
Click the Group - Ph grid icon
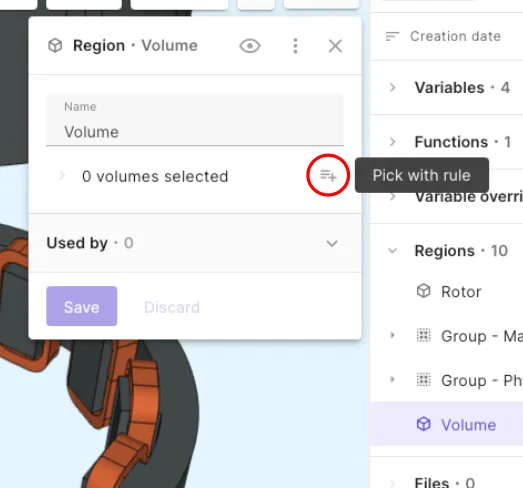point(424,380)
